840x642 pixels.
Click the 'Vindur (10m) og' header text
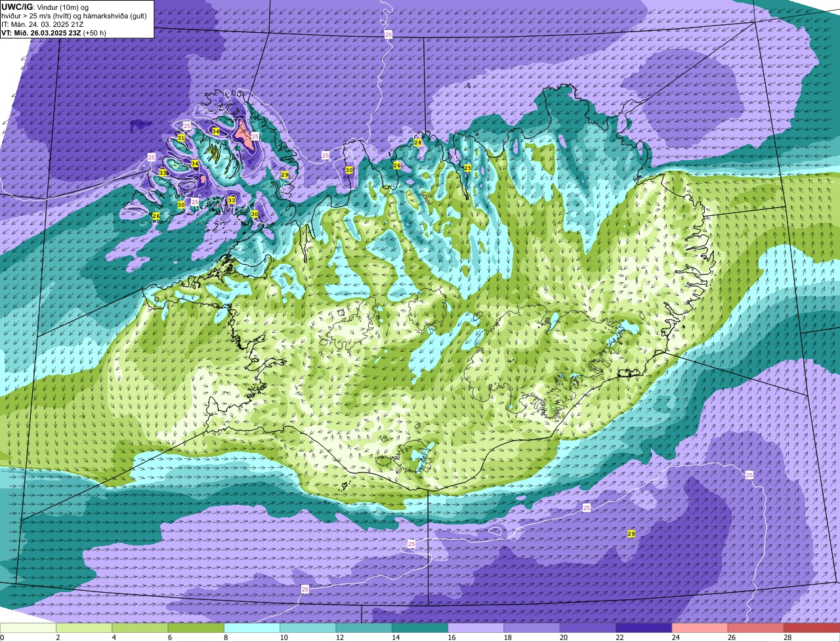click(x=62, y=7)
